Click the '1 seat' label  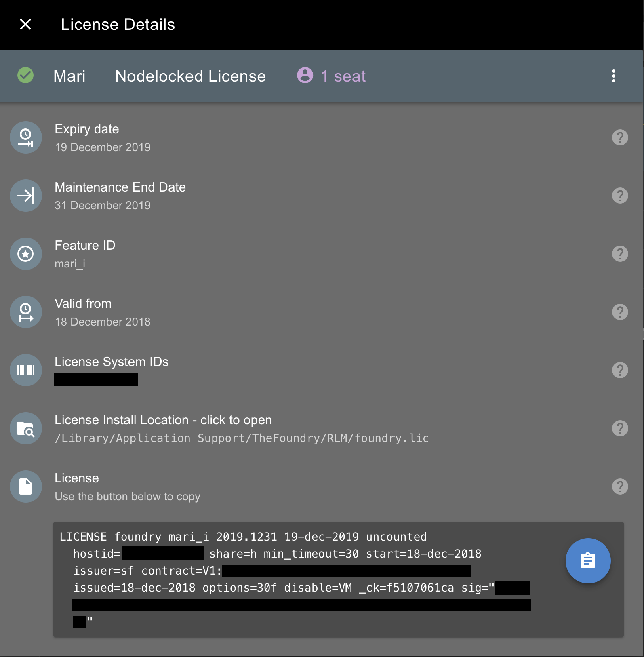[x=343, y=76]
